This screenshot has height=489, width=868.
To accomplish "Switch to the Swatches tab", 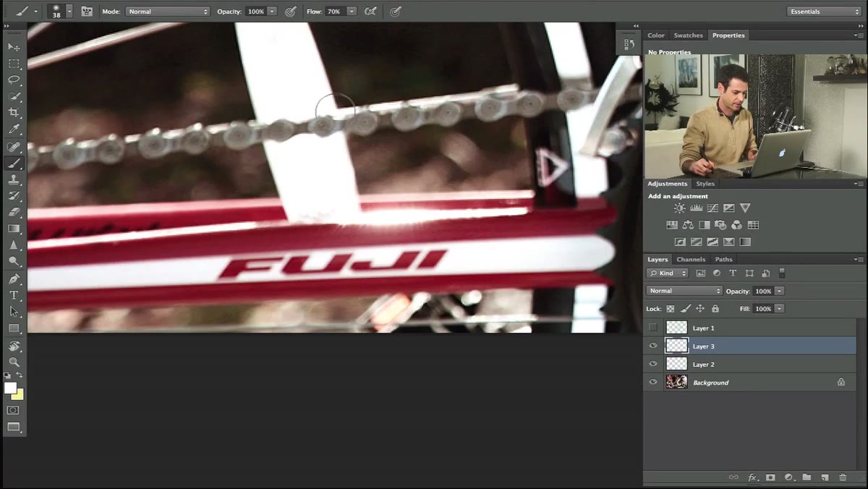I will (x=688, y=35).
